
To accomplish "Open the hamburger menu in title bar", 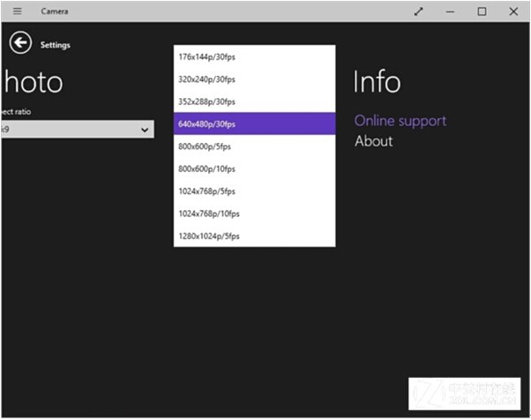I will coord(17,11).
